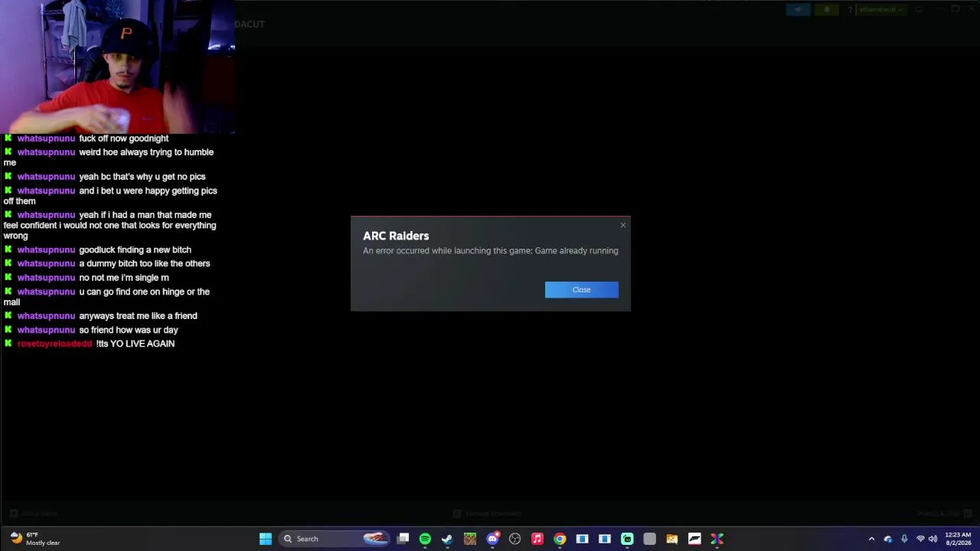Screen dimensions: 980x551
Task: Open Spotify from the taskbar
Action: 425,539
